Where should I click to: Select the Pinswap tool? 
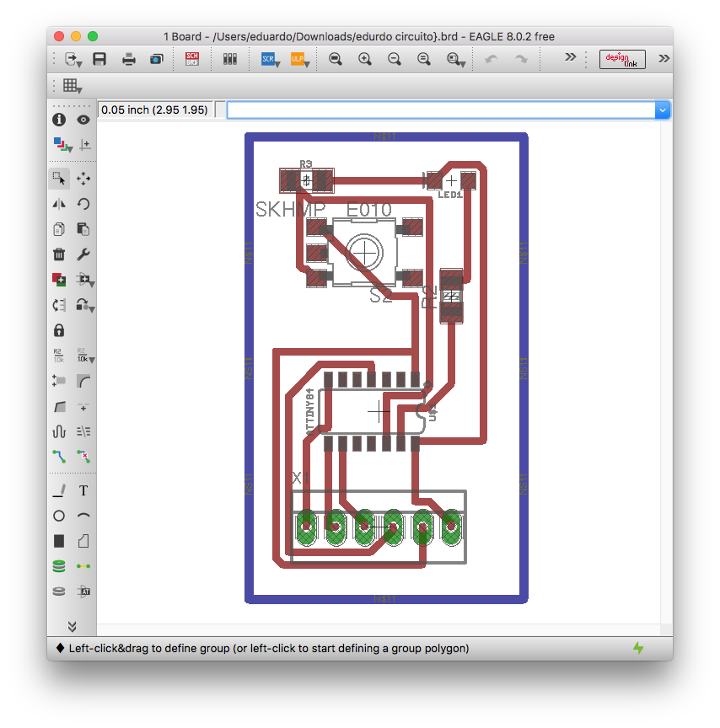(59, 305)
